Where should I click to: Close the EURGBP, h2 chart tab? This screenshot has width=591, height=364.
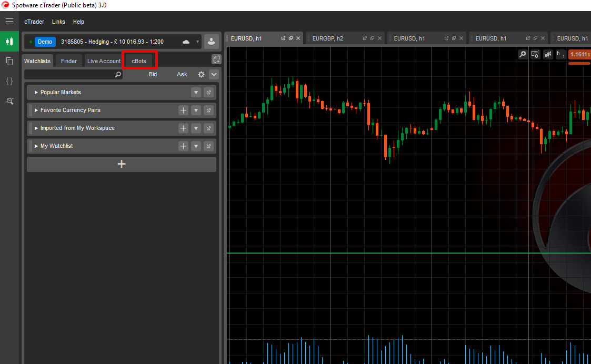(x=379, y=38)
